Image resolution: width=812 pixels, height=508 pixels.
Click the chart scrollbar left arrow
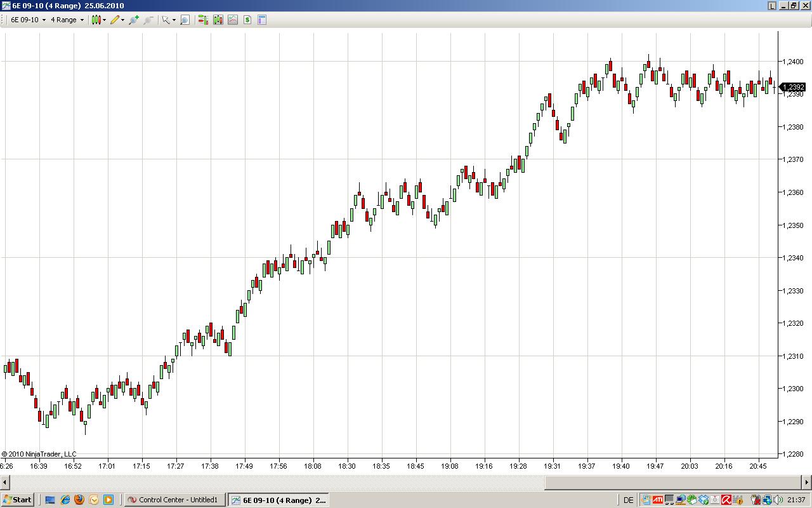(5, 482)
